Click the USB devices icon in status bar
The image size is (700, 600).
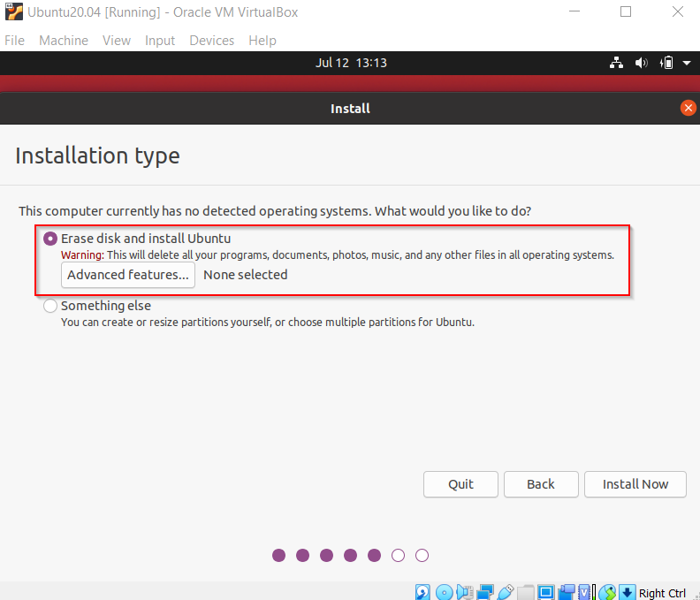click(506, 592)
